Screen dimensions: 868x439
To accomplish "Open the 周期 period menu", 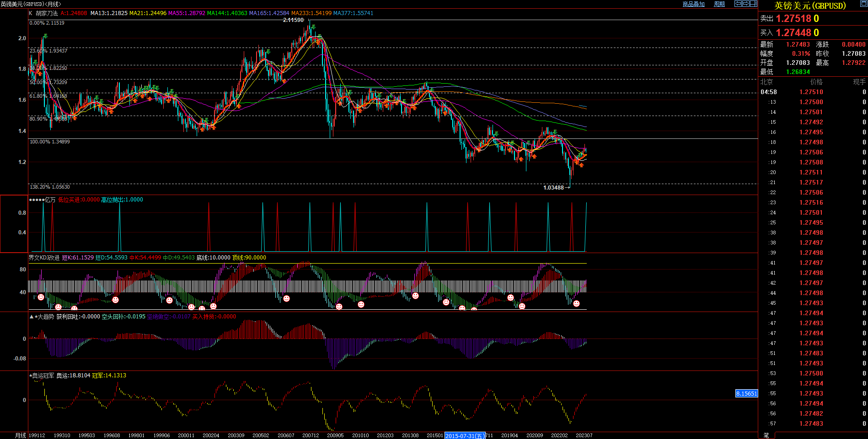I will click(x=719, y=4).
